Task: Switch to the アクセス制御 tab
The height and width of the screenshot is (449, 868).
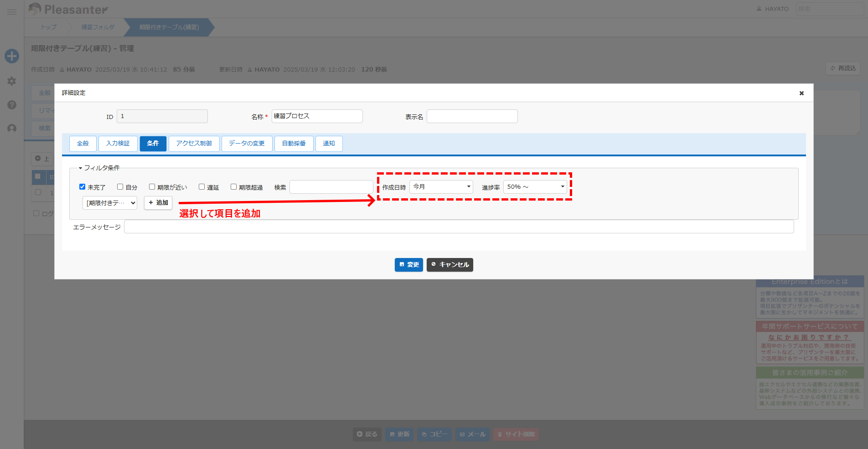Action: [194, 144]
